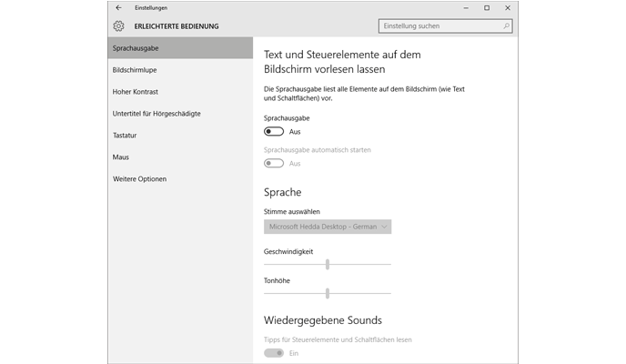
Task: Open Untertitel für Hörgeschädigte
Action: tap(156, 114)
